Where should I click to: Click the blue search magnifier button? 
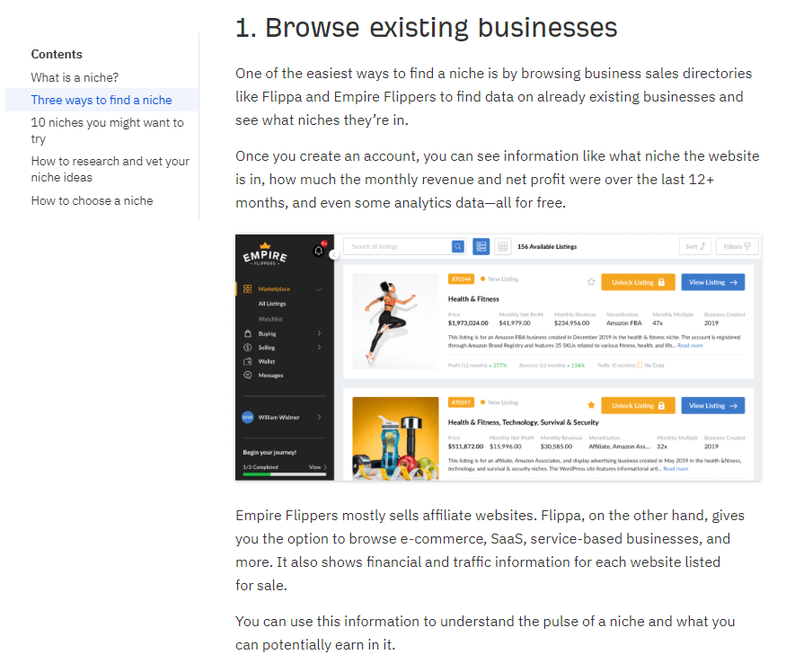click(x=457, y=247)
